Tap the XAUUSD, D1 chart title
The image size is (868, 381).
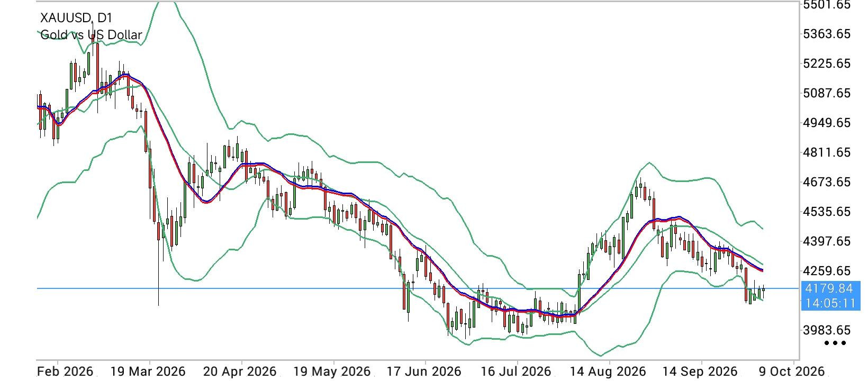[76, 18]
